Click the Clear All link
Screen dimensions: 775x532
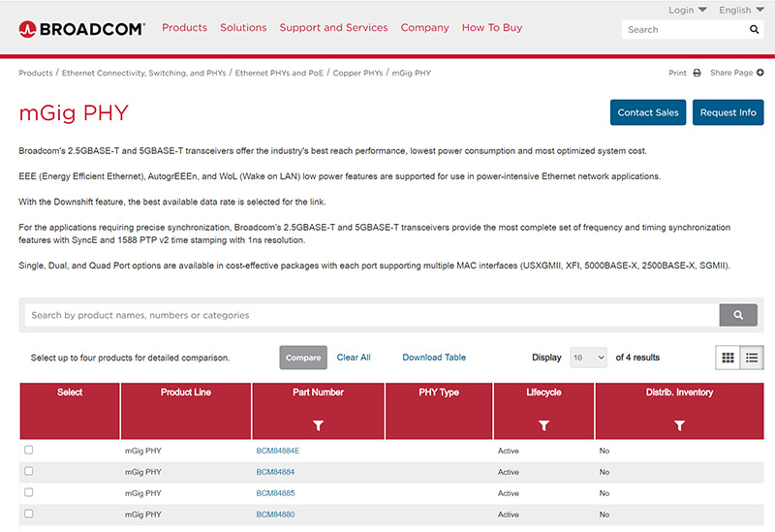coord(354,358)
